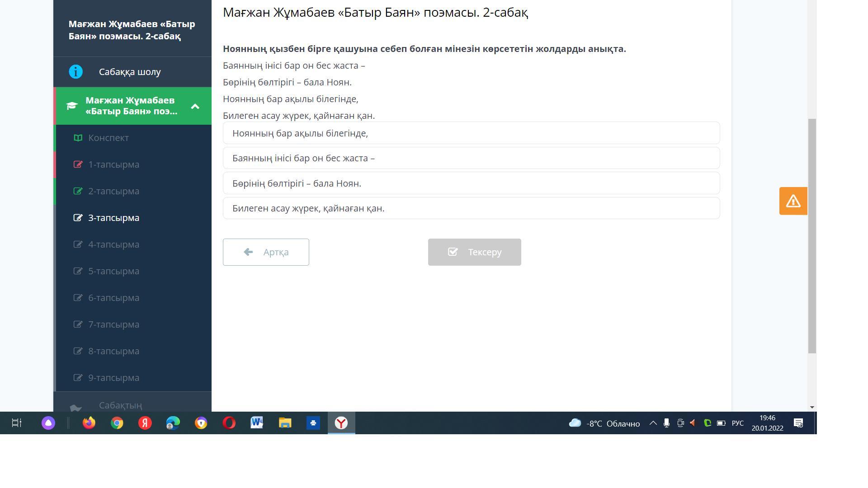Open Конспект in the sidebar

tap(108, 138)
